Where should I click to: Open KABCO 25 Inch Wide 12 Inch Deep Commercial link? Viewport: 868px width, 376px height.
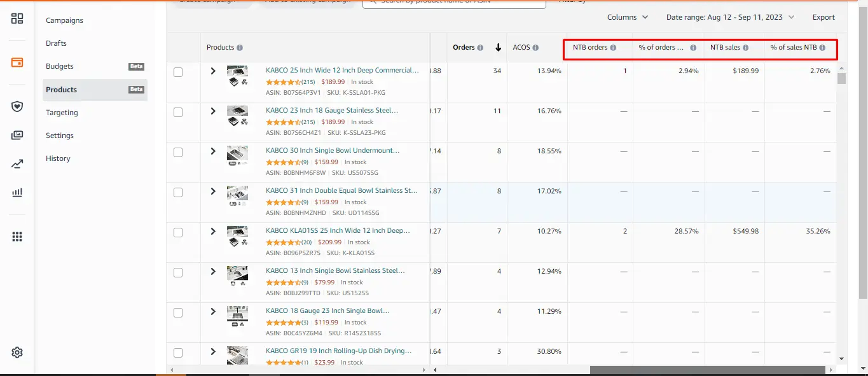342,70
